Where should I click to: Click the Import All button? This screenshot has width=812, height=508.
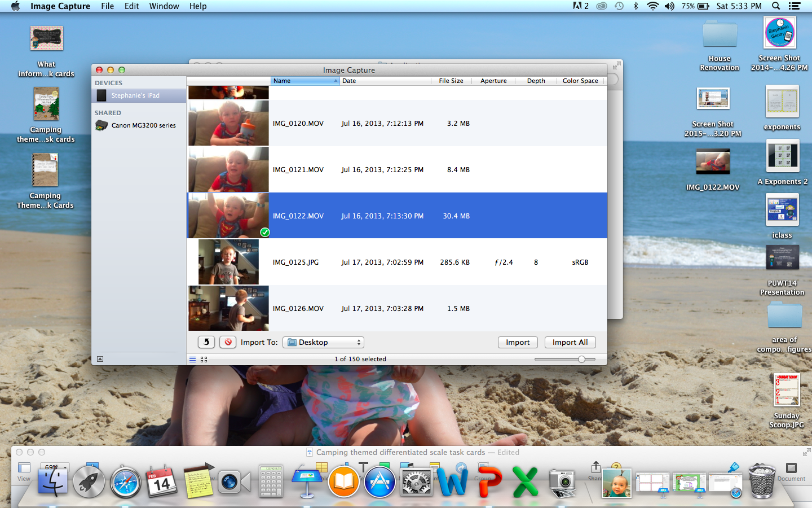[570, 342]
